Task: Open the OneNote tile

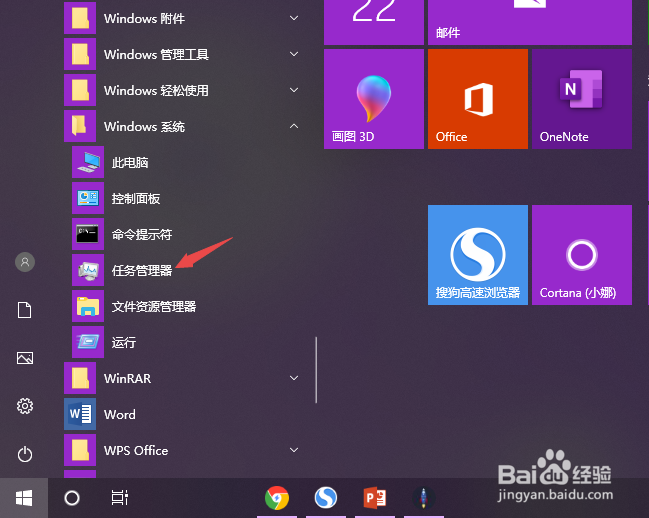Action: click(x=582, y=99)
